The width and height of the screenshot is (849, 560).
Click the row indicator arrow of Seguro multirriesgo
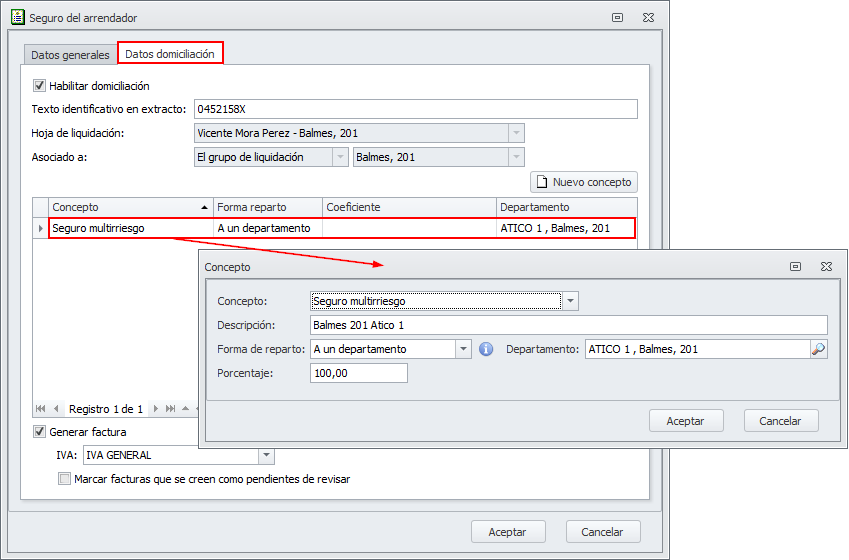pos(41,229)
